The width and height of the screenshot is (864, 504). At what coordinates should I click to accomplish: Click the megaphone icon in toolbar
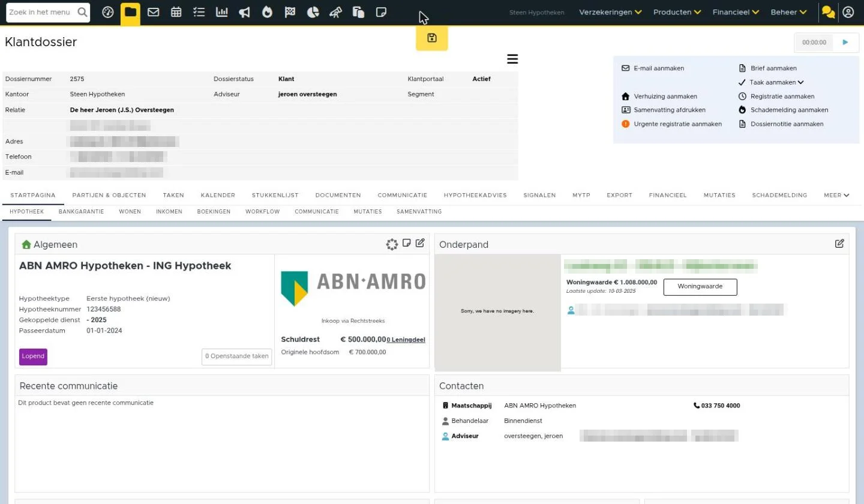[x=244, y=12]
